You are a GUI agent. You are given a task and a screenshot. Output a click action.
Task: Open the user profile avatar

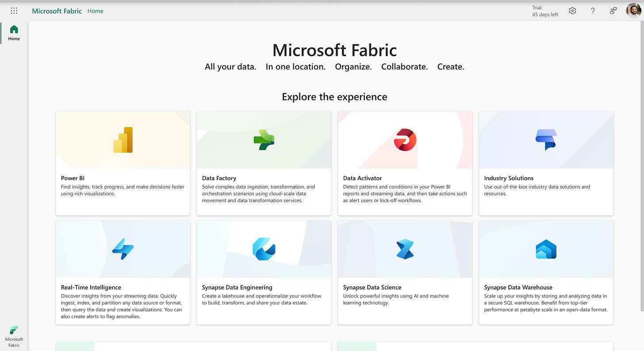(x=633, y=11)
